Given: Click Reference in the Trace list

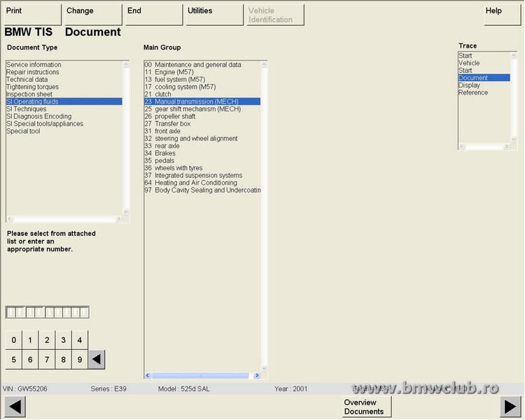Looking at the screenshot, I should 484,92.
